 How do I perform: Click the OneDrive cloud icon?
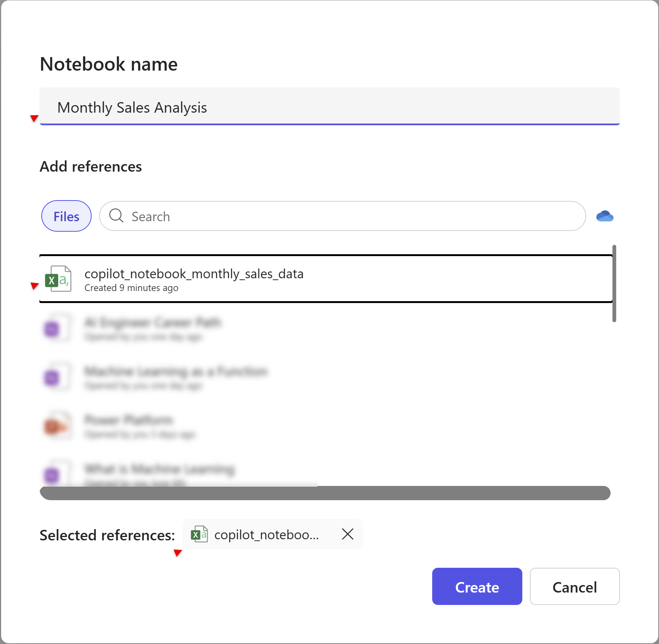coord(605,216)
